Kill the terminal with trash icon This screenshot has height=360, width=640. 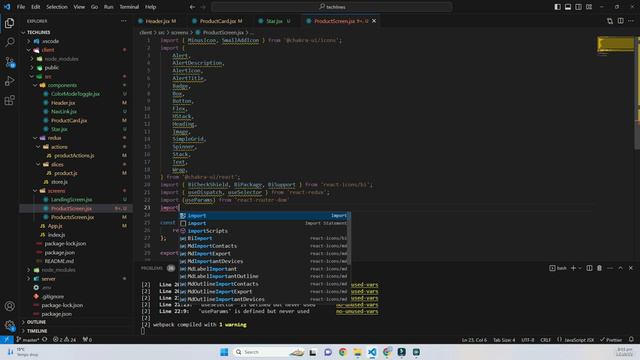pyautogui.click(x=600, y=268)
